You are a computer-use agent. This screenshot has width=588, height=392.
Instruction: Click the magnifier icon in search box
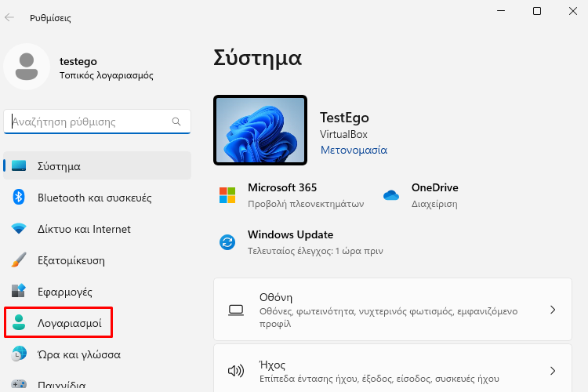pyautogui.click(x=176, y=122)
